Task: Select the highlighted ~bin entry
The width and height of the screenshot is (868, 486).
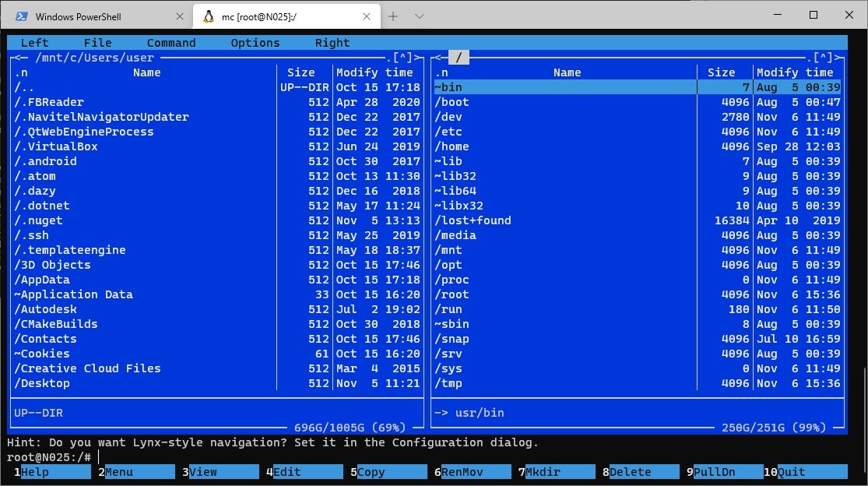Action: 638,87
